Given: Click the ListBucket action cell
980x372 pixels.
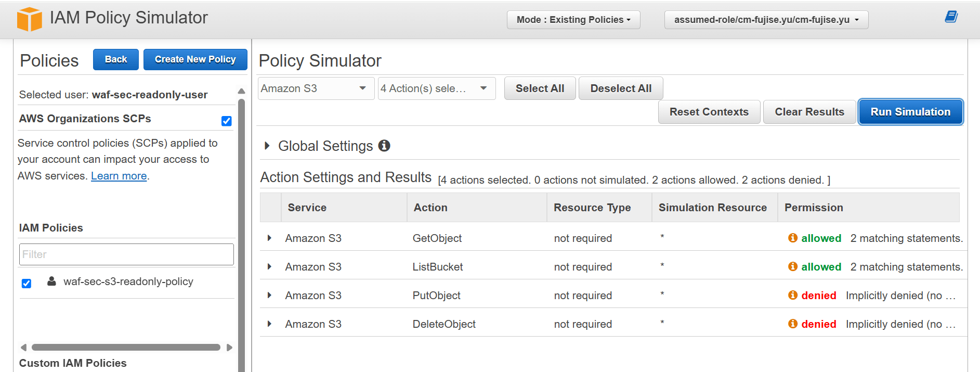Looking at the screenshot, I should 438,267.
